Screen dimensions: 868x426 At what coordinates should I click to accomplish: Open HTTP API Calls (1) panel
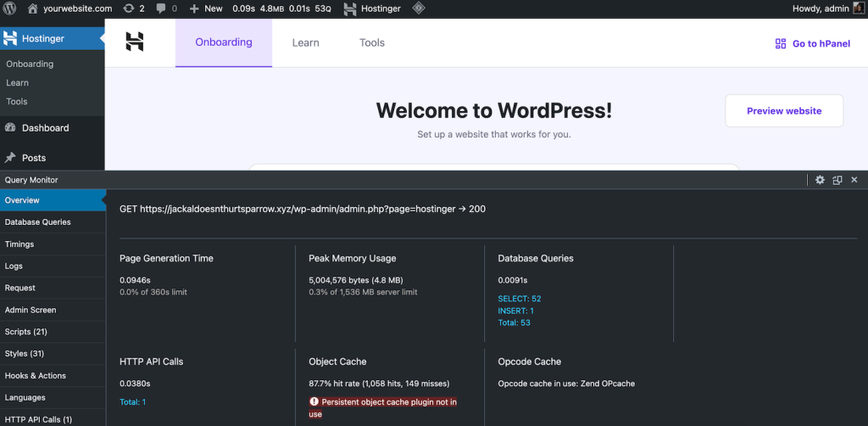53,419
